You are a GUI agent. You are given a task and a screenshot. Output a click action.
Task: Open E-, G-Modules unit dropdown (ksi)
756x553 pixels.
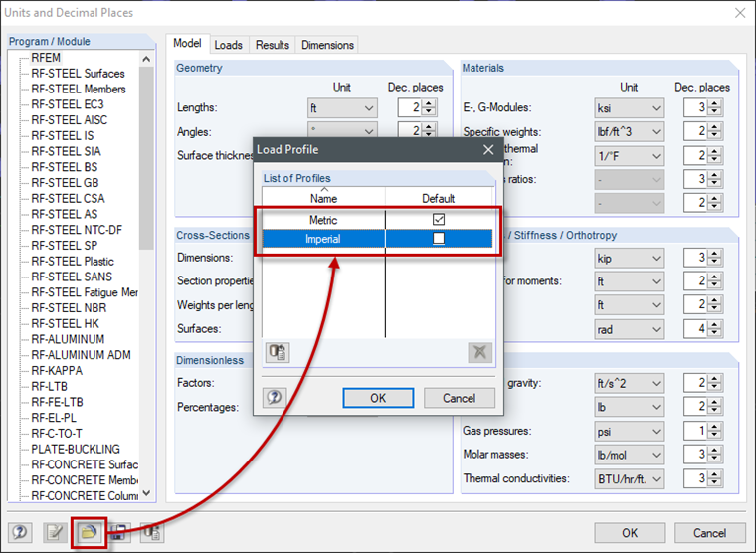coord(630,108)
